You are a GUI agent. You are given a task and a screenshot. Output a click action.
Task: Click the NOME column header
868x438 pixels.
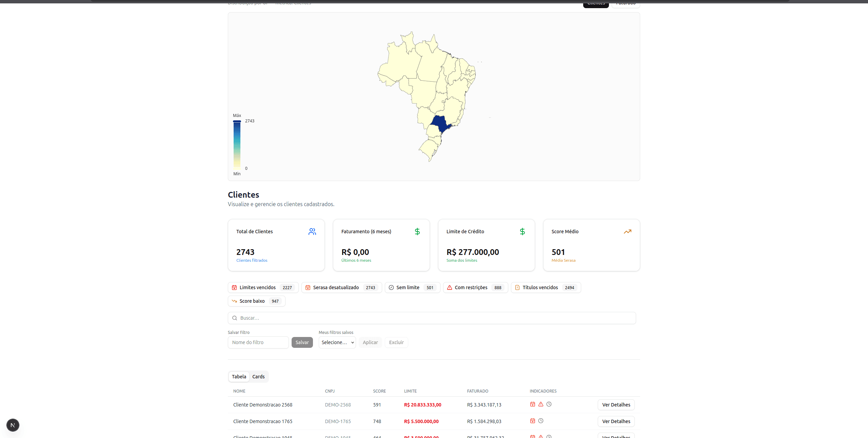coord(239,391)
